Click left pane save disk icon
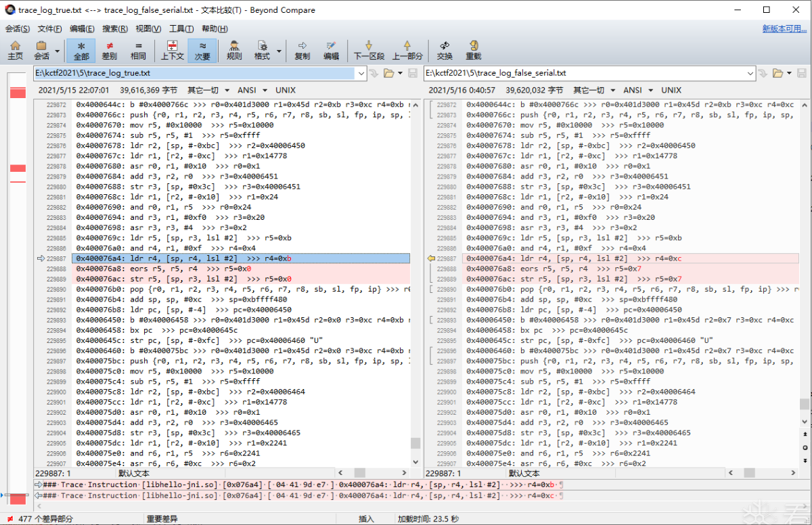Image resolution: width=812 pixels, height=525 pixels. click(412, 73)
